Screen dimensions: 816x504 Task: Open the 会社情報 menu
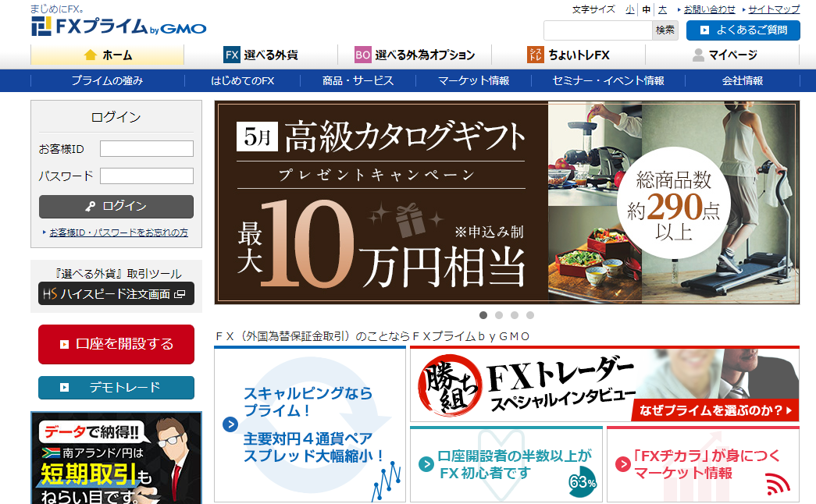pos(743,80)
